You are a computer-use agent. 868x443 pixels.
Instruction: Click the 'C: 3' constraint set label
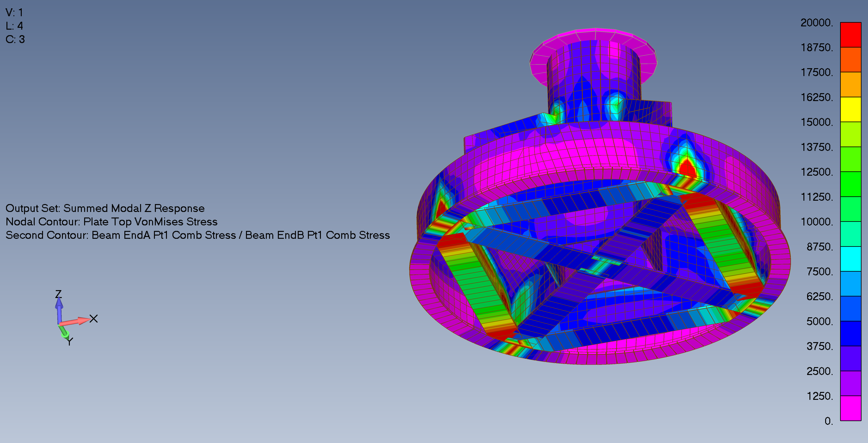[15, 39]
